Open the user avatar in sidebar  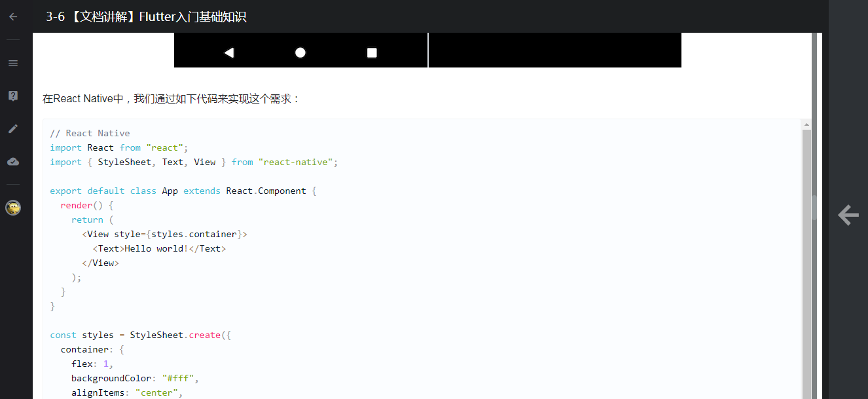tap(13, 208)
